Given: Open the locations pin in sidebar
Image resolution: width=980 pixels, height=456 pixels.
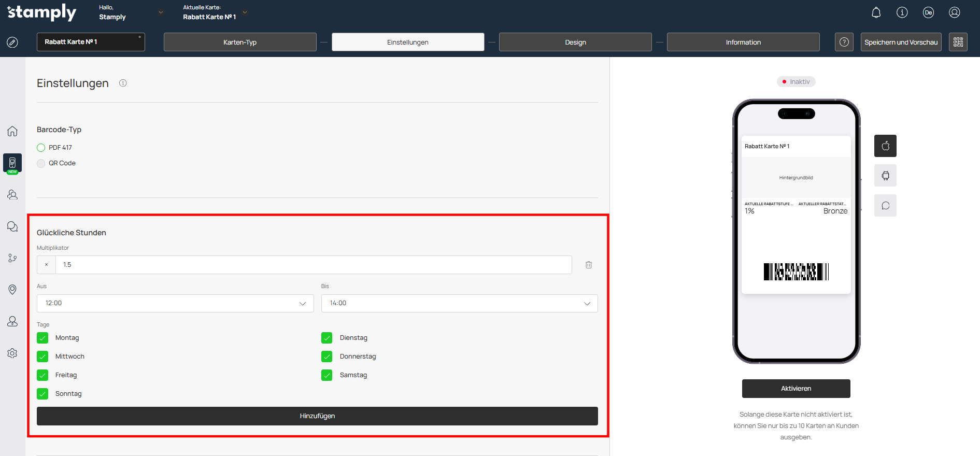Looking at the screenshot, I should pyautogui.click(x=12, y=289).
